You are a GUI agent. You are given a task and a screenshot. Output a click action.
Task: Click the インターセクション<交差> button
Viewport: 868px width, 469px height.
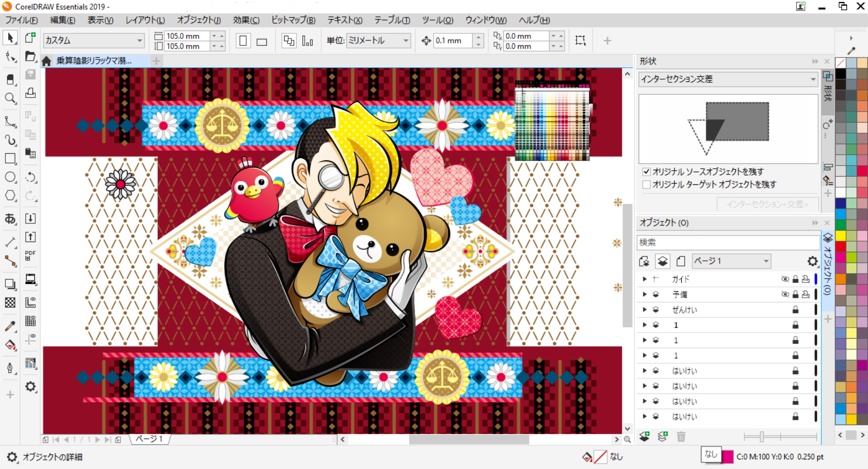767,204
